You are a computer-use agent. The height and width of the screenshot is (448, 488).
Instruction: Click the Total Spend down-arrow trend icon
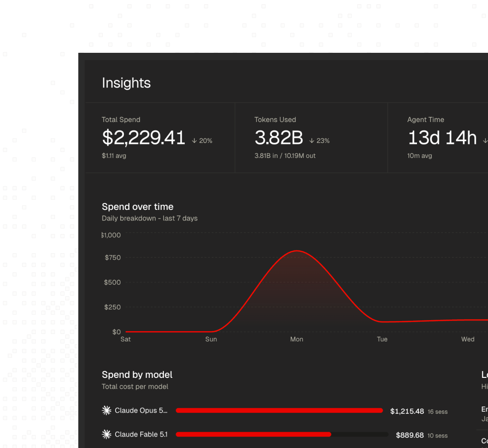[x=194, y=141]
